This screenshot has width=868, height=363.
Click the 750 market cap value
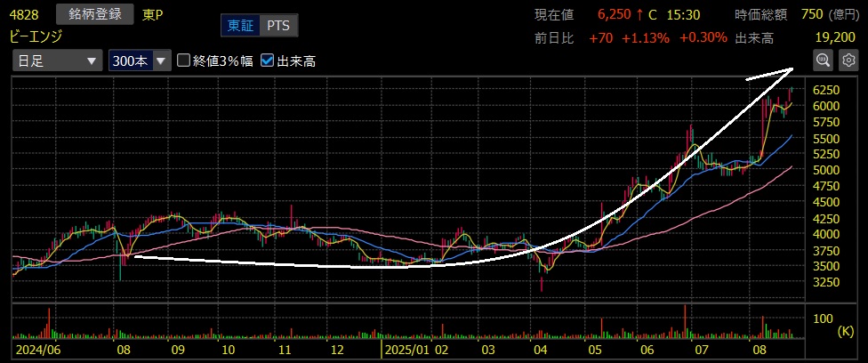click(x=811, y=14)
